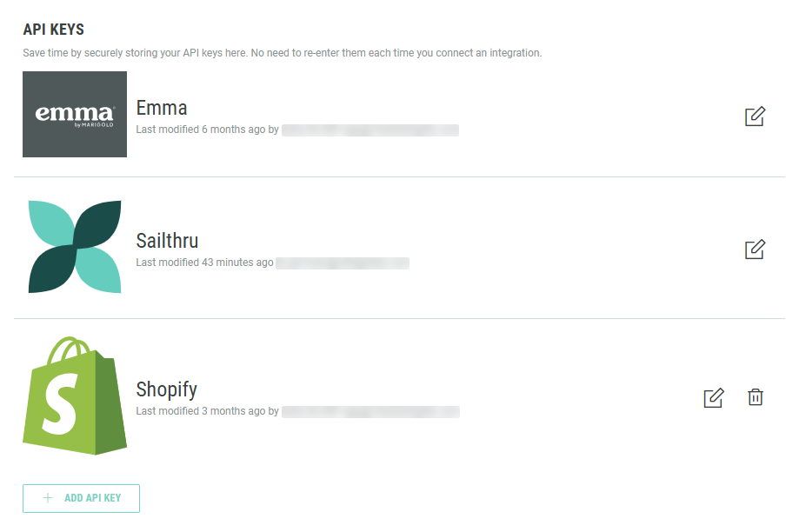Edit the Emma API key
Viewport: 799px width, 532px height.
(755, 116)
